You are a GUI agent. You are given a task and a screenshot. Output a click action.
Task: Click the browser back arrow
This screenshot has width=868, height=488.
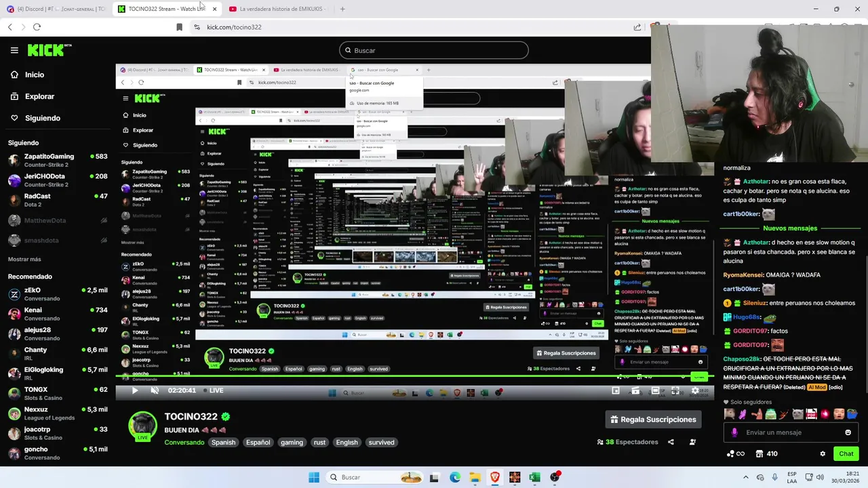(10, 27)
